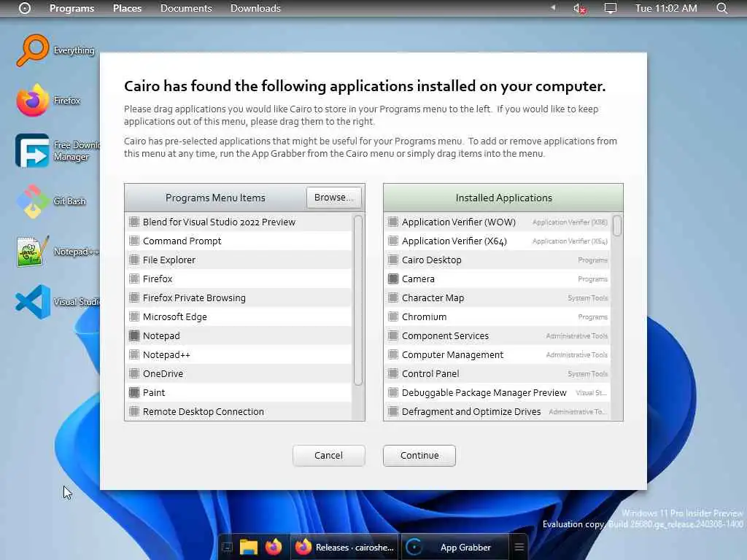Viewport: 747px width, 560px height.
Task: Open the Visual Studio Code desktop icon
Action: click(32, 302)
